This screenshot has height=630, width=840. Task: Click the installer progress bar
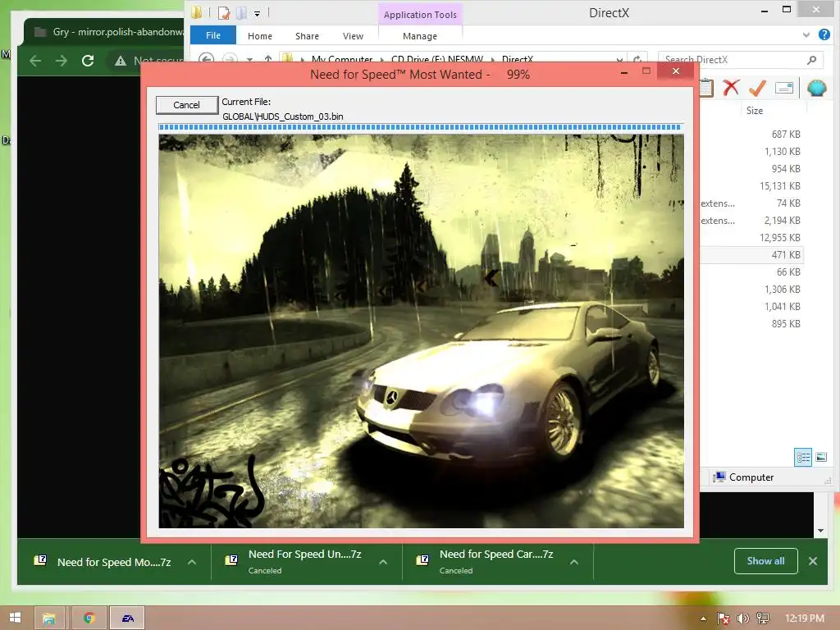[x=420, y=127]
